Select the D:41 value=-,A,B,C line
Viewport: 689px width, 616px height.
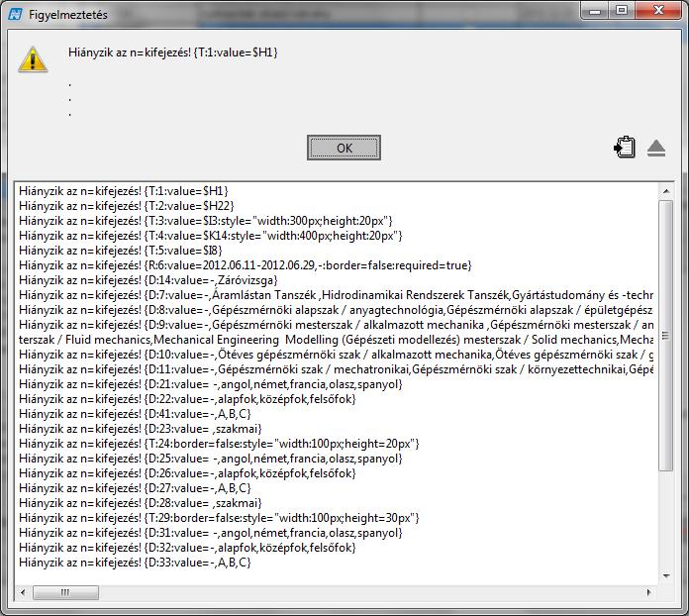[135, 414]
